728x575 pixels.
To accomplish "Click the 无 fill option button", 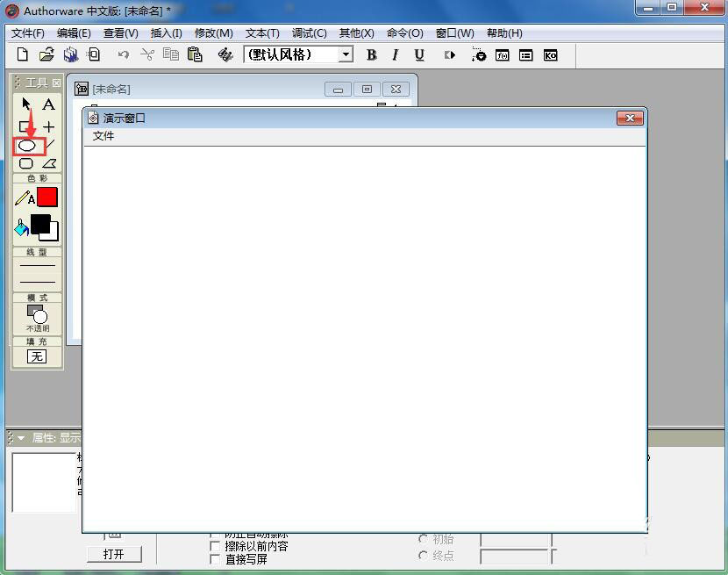I will click(35, 356).
